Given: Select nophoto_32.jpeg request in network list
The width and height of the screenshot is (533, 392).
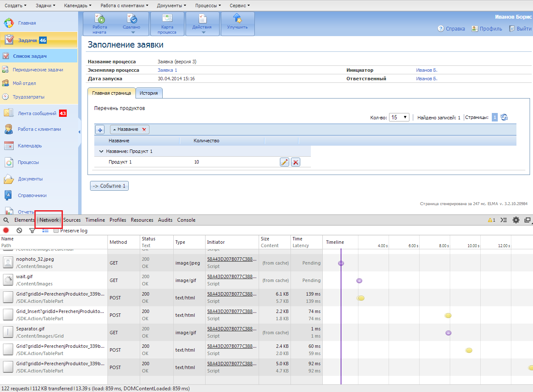Looking at the screenshot, I should tap(35, 259).
